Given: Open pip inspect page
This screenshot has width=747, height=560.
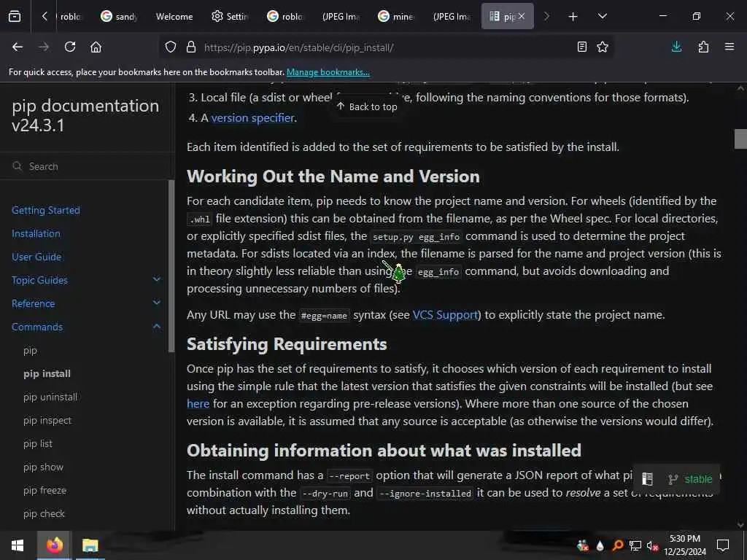Looking at the screenshot, I should click(47, 420).
